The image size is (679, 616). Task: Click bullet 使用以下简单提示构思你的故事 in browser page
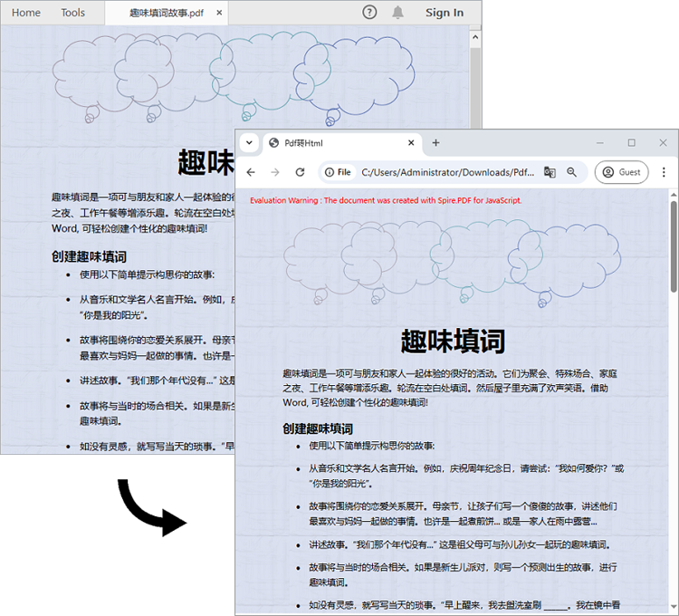tap(371, 446)
